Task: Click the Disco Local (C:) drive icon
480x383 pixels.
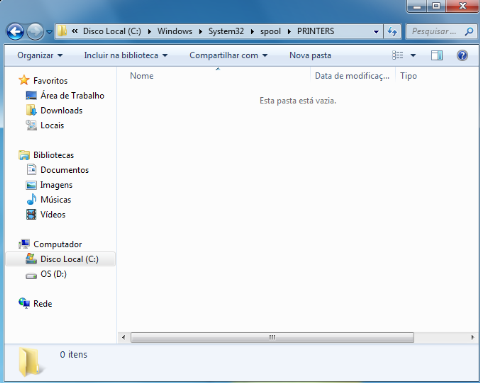Action: [x=31, y=259]
